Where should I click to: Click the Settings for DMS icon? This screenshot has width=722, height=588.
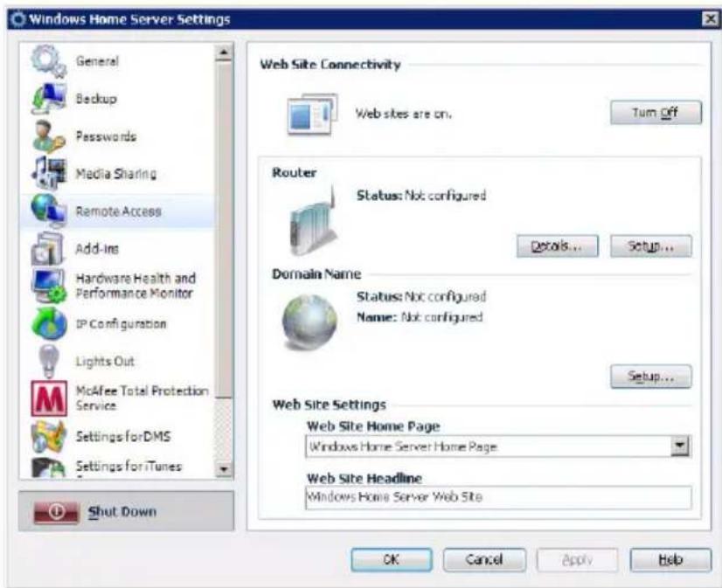(49, 436)
